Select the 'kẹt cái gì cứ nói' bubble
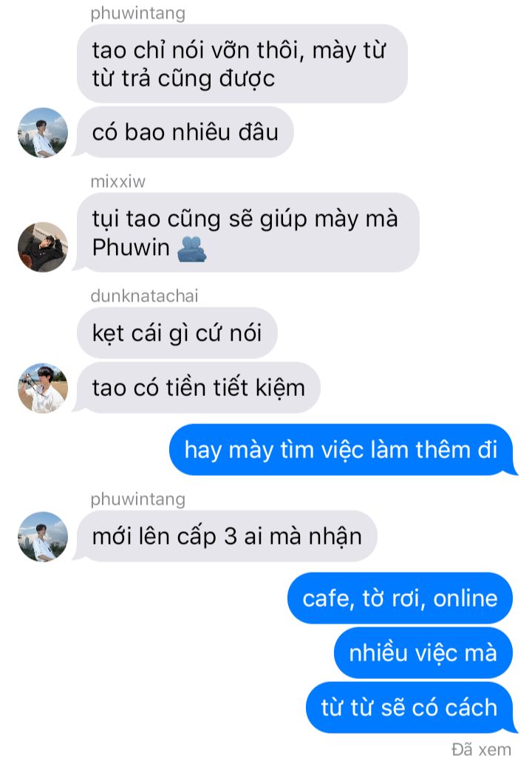The width and height of the screenshot is (532, 758). coord(177,333)
